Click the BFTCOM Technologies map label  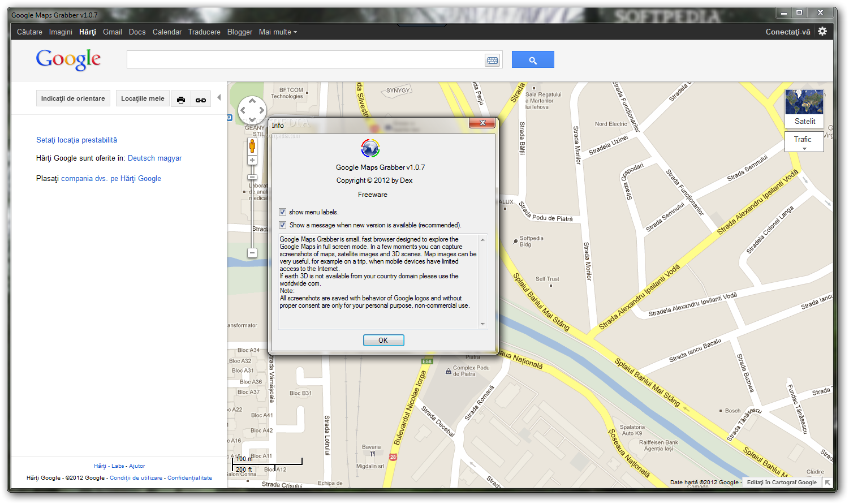pyautogui.click(x=288, y=93)
